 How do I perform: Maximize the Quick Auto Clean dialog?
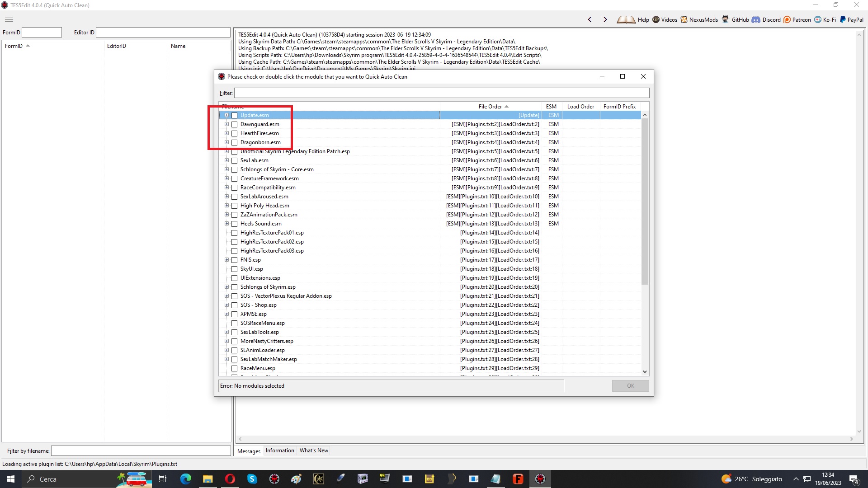pos(623,76)
